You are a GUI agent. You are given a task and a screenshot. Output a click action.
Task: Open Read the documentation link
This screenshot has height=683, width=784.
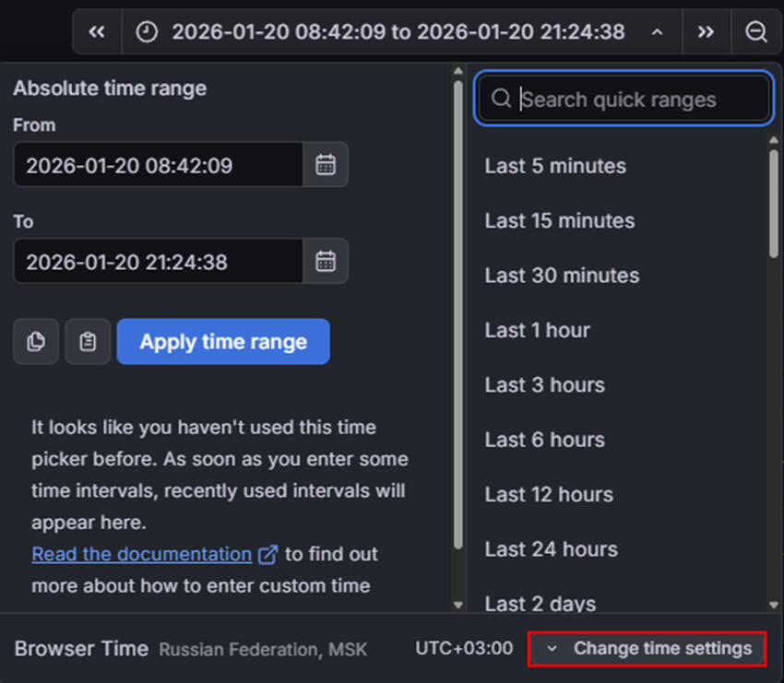point(142,554)
